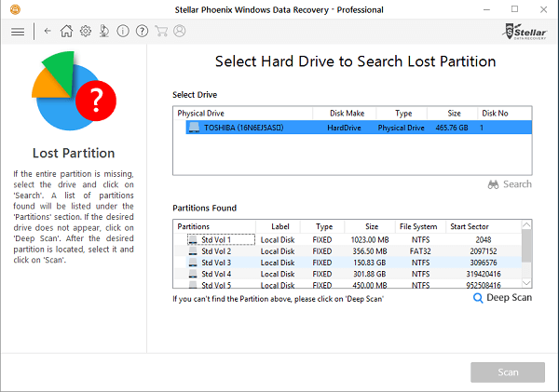Go to the Home screen icon
This screenshot has height=392, width=559.
pyautogui.click(x=66, y=31)
